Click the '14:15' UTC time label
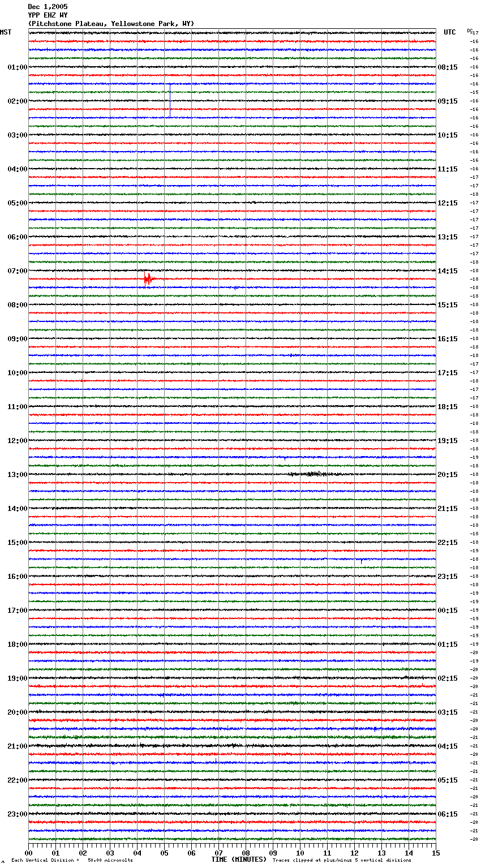This screenshot has height=868, width=481. 448,271
